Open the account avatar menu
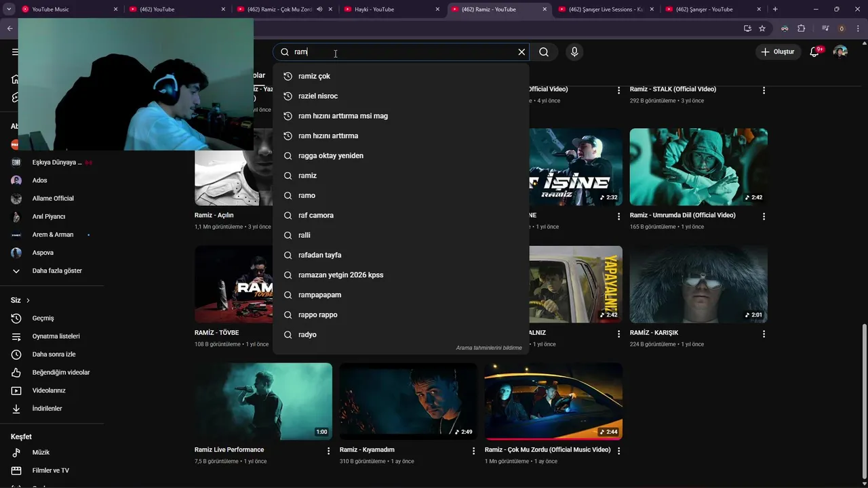The image size is (868, 488). (840, 52)
